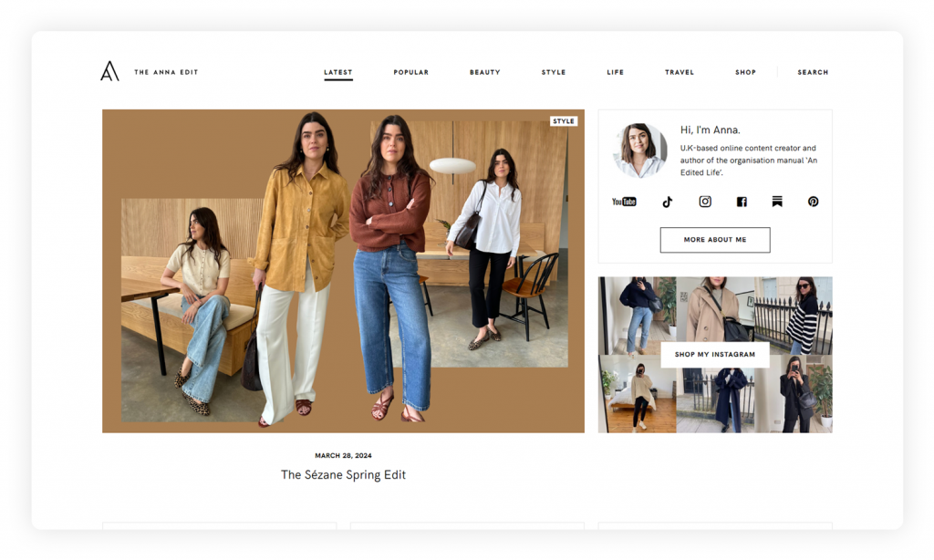Visit the Instagram profile icon
The height and width of the screenshot is (560, 934).
click(x=705, y=202)
